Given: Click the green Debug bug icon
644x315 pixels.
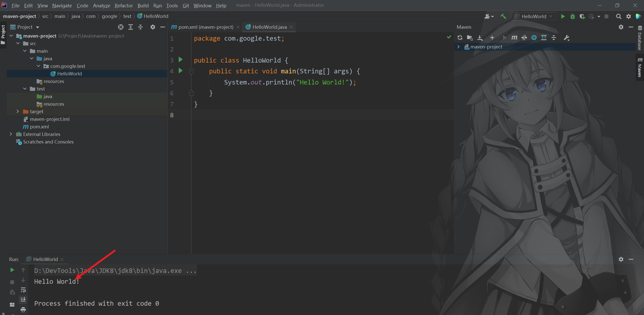Looking at the screenshot, I should coord(573,16).
